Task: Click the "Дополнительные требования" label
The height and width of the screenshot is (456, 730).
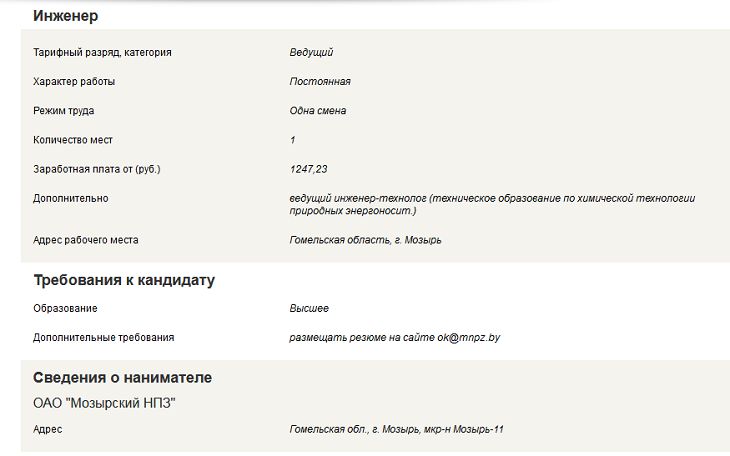Action: tap(103, 338)
